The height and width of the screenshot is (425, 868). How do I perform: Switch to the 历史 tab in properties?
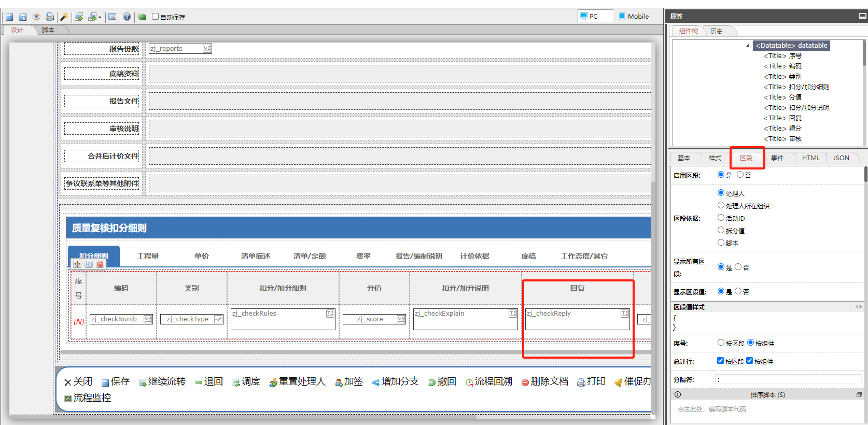(717, 32)
